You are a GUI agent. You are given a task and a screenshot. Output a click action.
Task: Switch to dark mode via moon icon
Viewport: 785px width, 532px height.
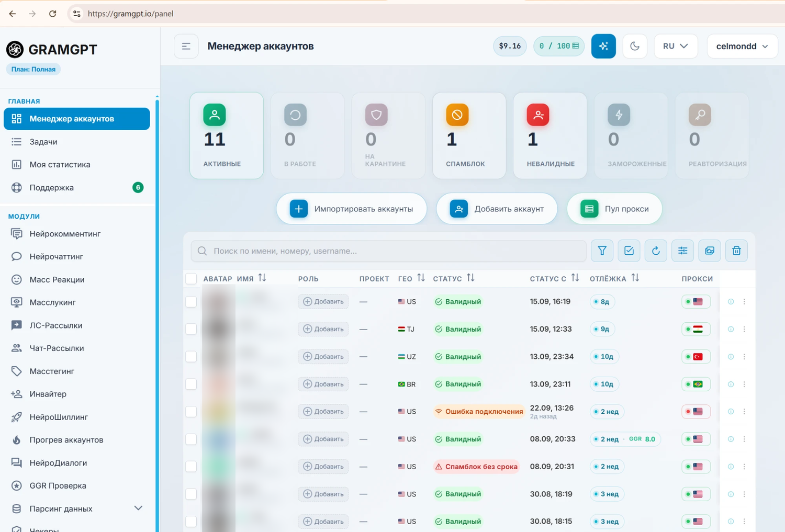click(x=635, y=46)
